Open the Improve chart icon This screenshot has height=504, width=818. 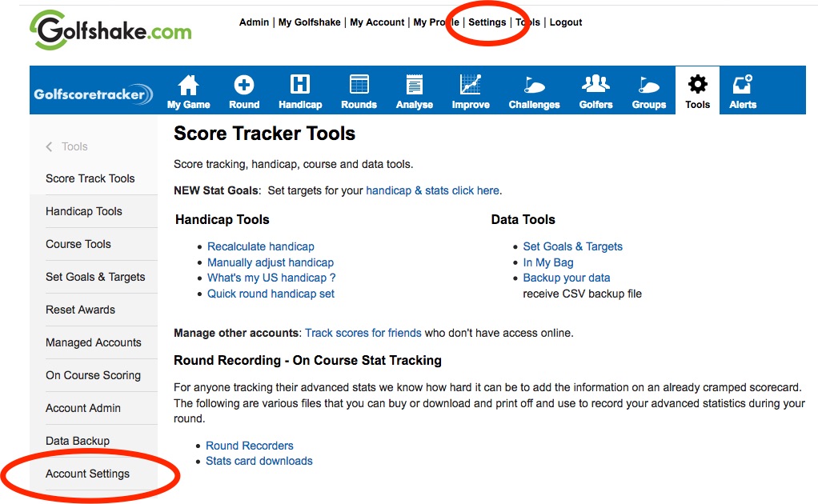pyautogui.click(x=471, y=85)
